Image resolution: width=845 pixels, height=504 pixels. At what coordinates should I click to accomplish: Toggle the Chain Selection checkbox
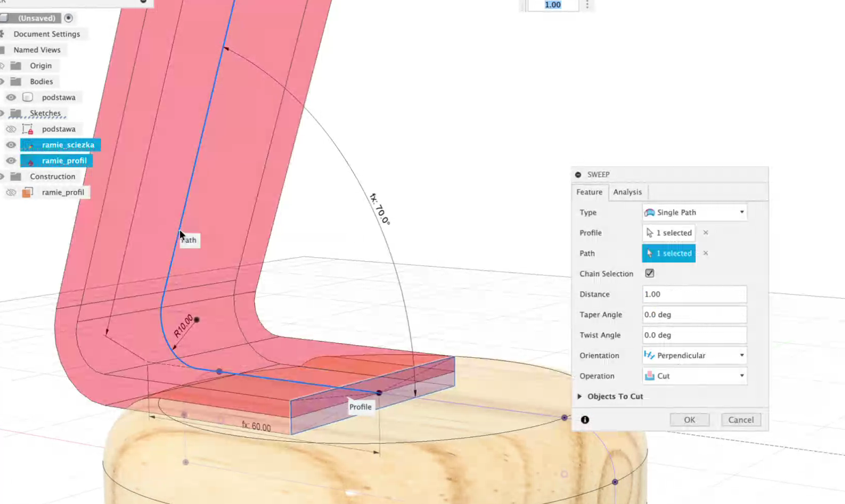(x=649, y=273)
